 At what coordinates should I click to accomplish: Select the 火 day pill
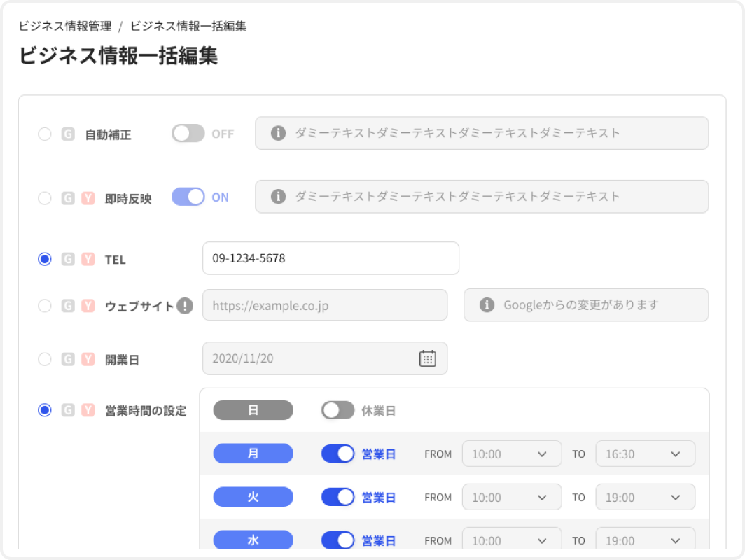click(x=253, y=497)
